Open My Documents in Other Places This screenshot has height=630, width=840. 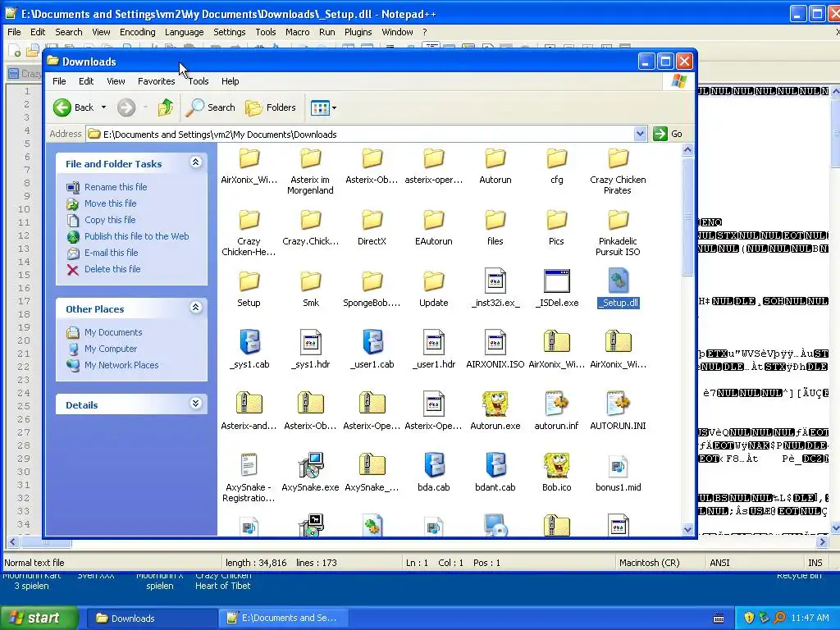(x=113, y=333)
